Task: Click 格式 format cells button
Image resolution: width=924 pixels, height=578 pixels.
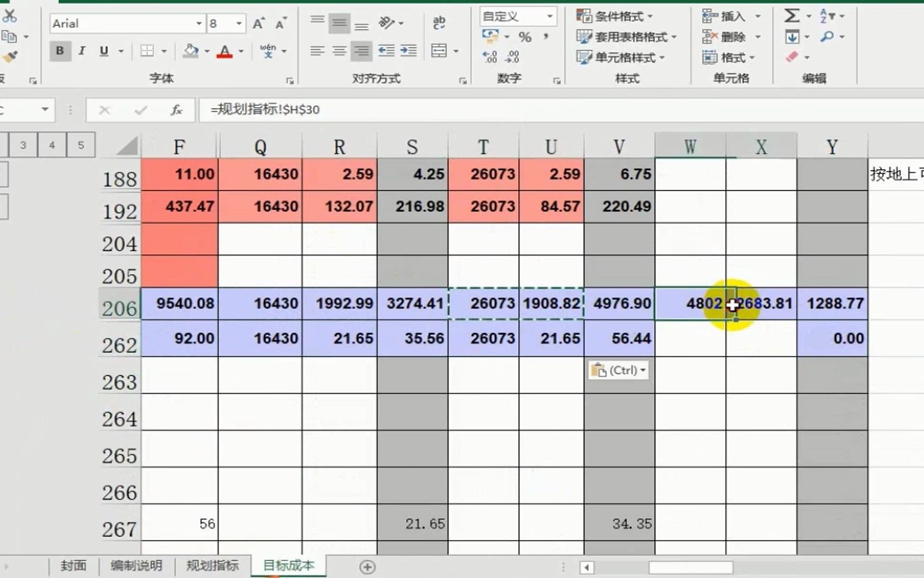Action: 728,57
